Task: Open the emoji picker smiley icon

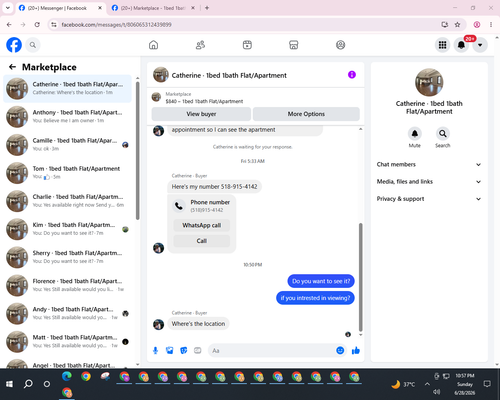Action: tap(340, 350)
